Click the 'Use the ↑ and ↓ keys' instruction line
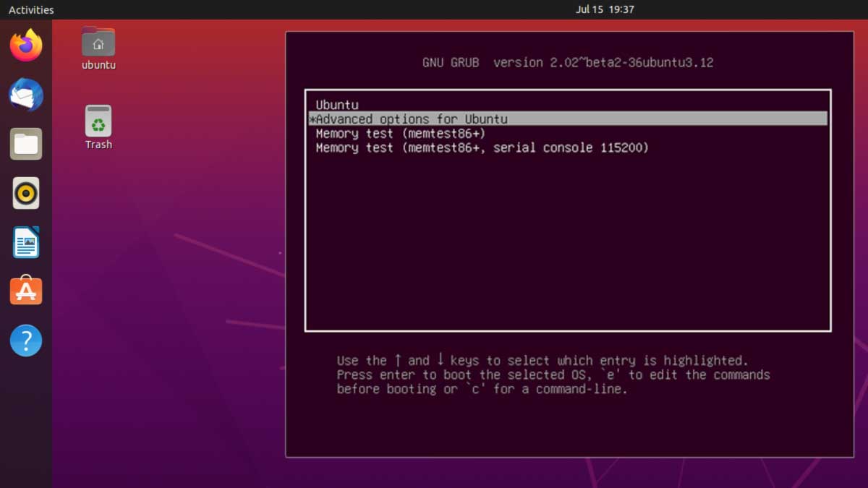 (542, 360)
